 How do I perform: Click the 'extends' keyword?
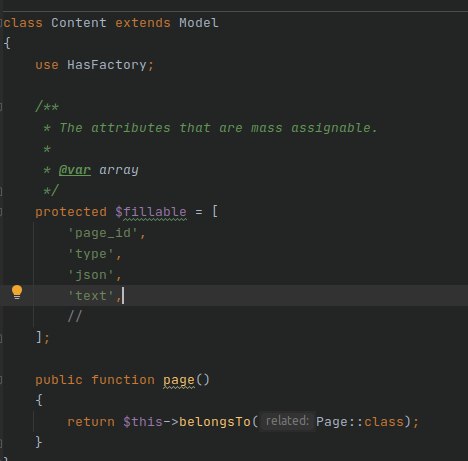(x=143, y=23)
